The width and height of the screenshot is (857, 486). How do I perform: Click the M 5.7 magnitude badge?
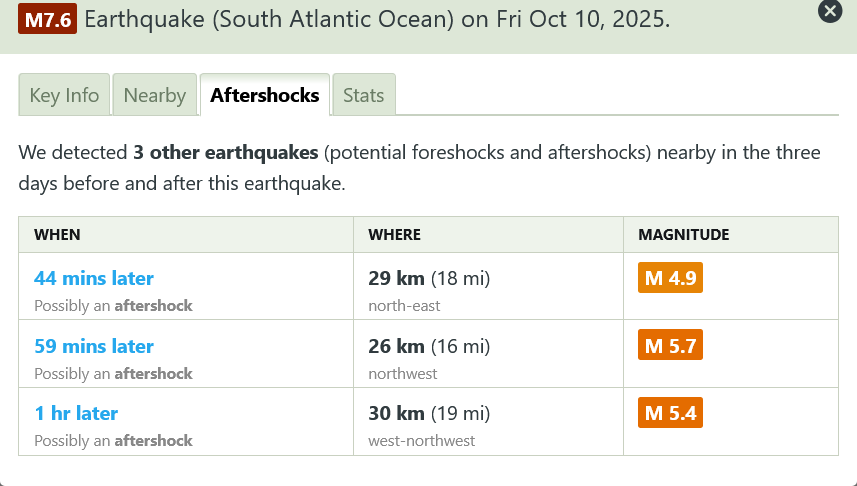point(670,346)
